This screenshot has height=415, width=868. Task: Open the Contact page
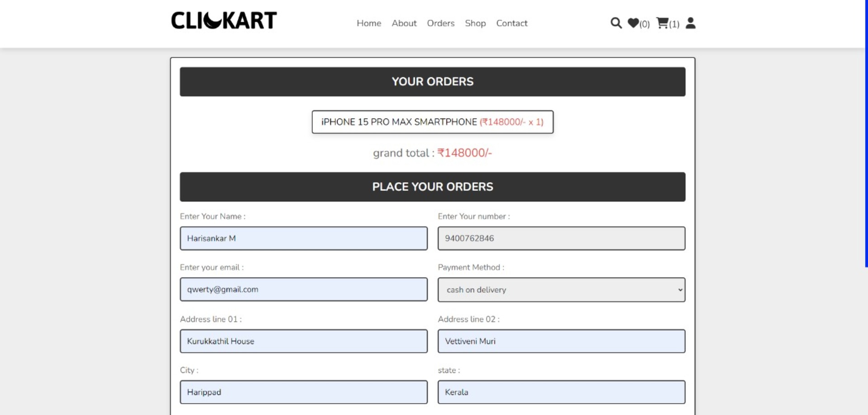(x=512, y=23)
